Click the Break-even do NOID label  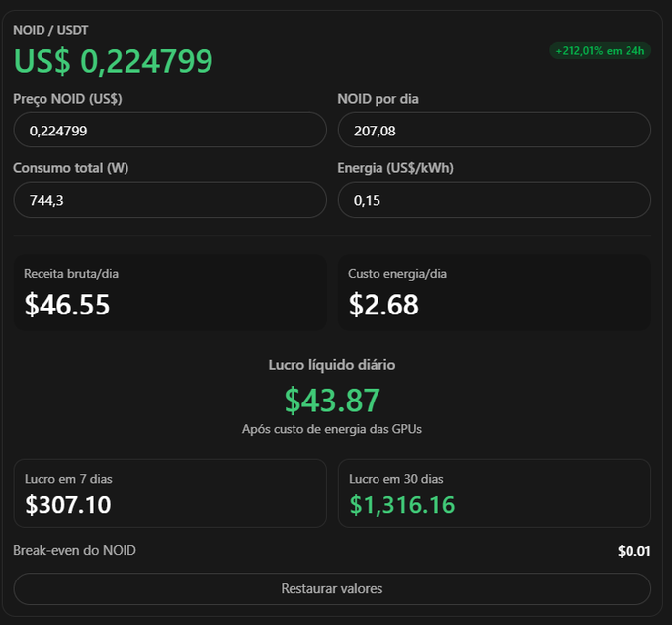[x=74, y=550]
